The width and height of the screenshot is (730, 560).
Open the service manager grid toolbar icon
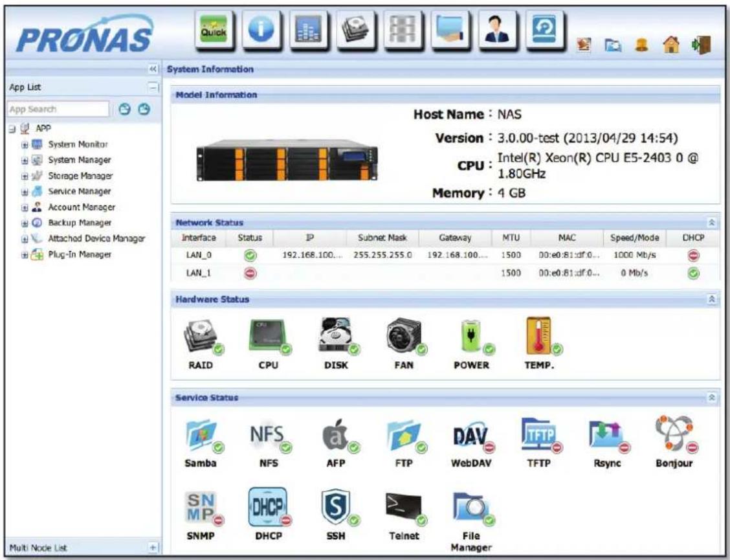403,30
